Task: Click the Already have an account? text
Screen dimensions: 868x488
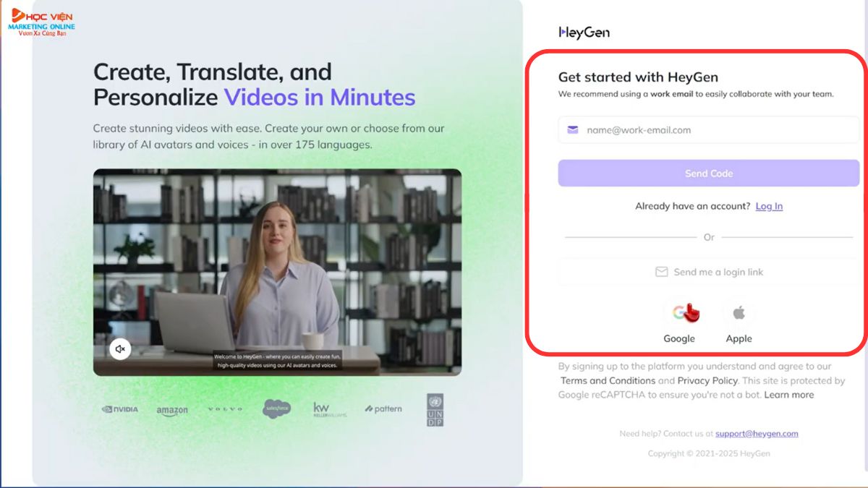Action: [x=692, y=206]
